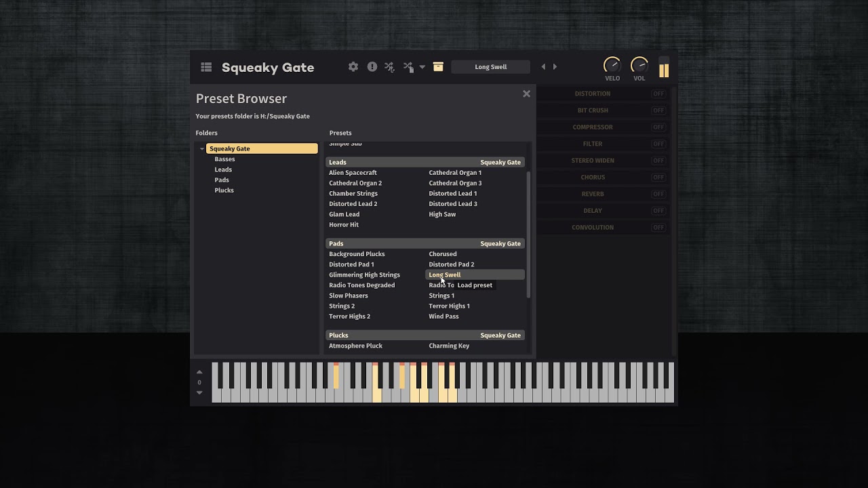This screenshot has width=868, height=488.
Task: Toggle the Delay effect switch
Action: [x=658, y=211]
